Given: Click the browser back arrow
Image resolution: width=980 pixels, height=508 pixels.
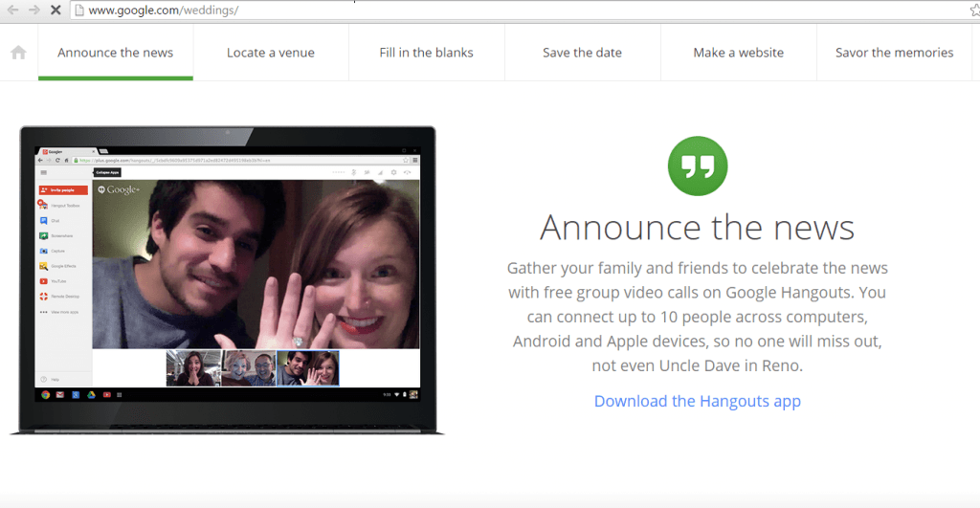Looking at the screenshot, I should 12,10.
